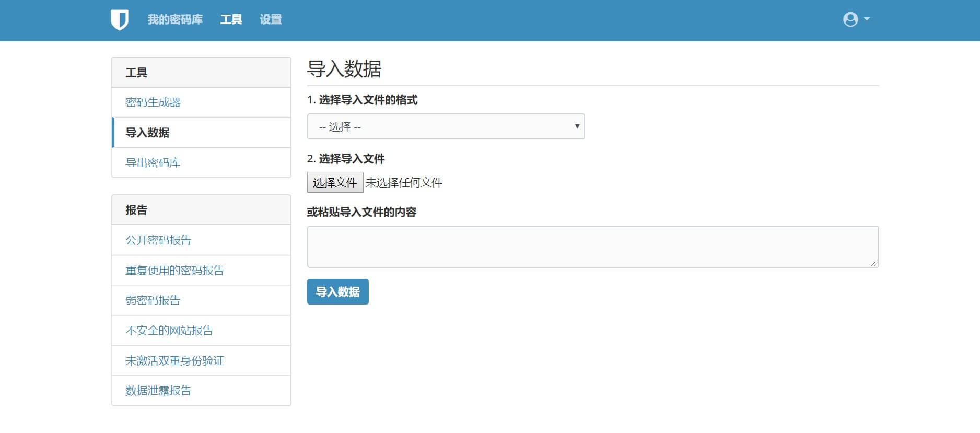Open the 公开密码报告 report
Viewport: 980px width, 433px height.
[x=158, y=240]
